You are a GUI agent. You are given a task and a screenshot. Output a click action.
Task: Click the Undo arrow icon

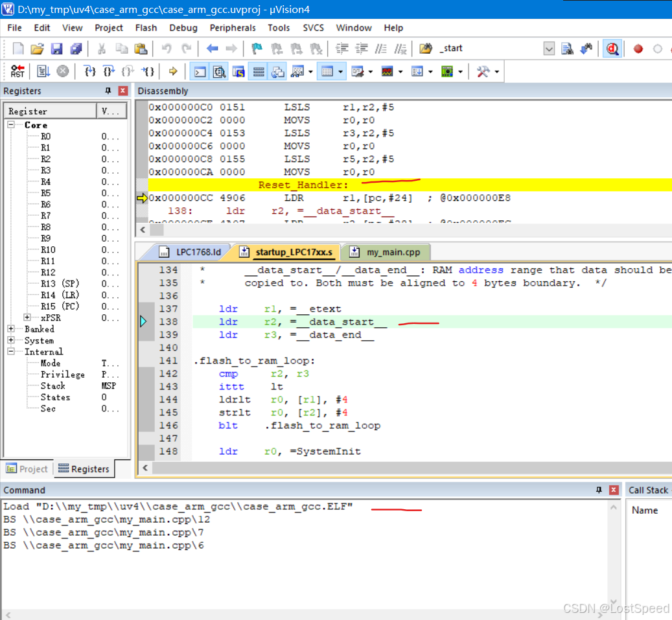tap(167, 49)
